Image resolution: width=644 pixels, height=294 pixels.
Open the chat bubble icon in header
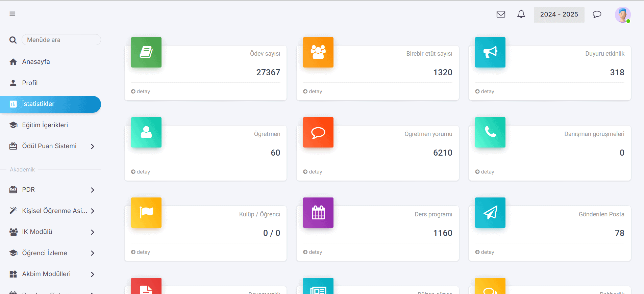tap(597, 14)
